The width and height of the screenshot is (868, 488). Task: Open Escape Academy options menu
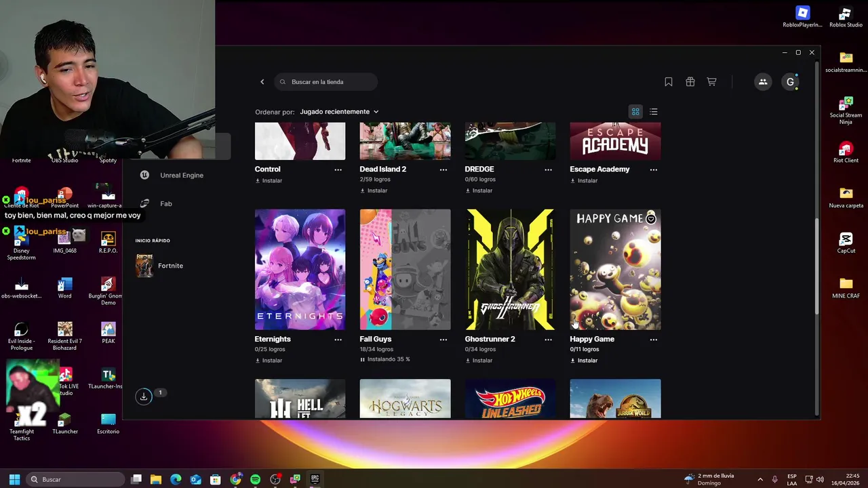click(x=654, y=169)
